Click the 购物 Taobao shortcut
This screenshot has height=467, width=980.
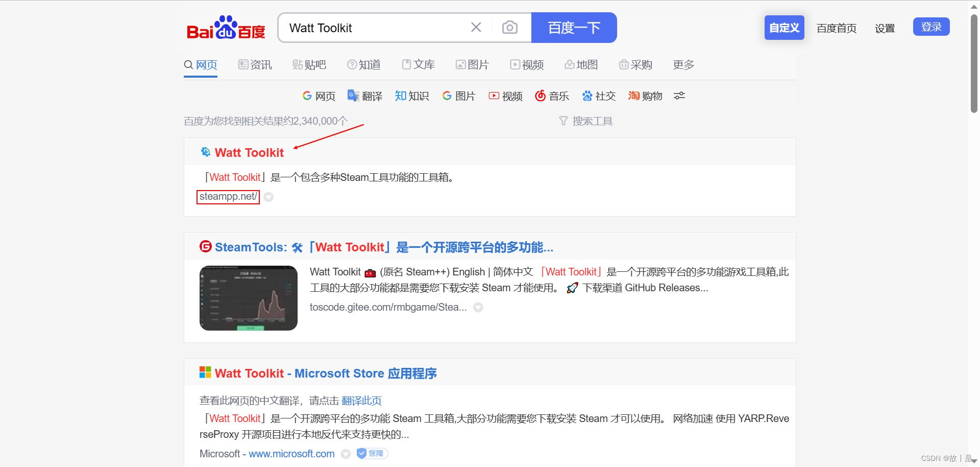point(646,96)
